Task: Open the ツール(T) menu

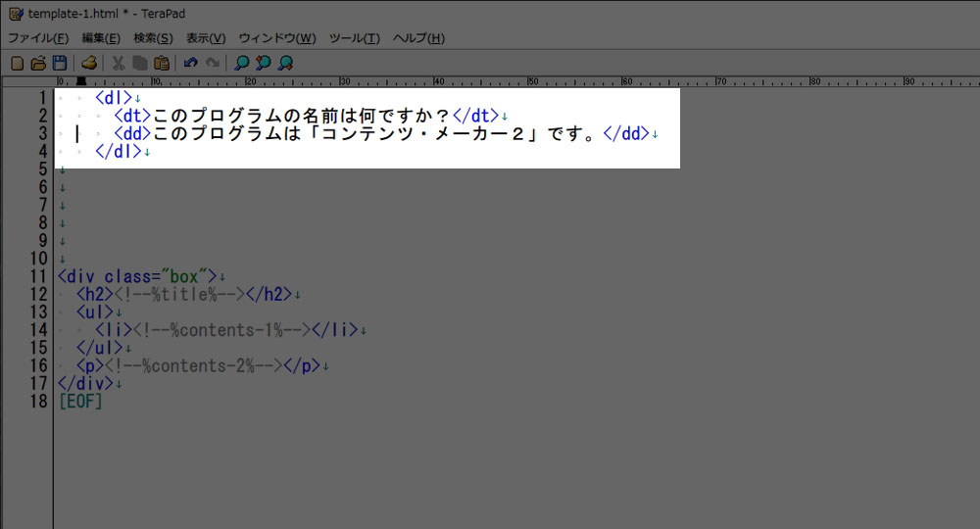Action: [355, 38]
